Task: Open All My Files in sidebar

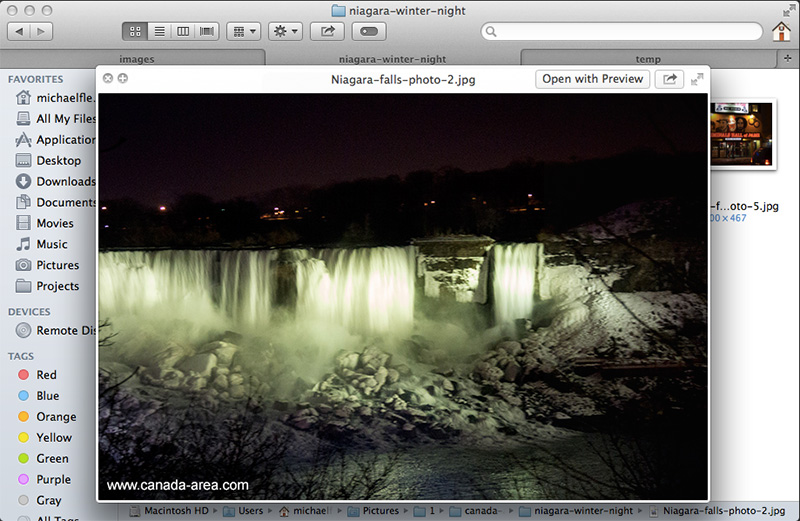Action: (x=56, y=118)
